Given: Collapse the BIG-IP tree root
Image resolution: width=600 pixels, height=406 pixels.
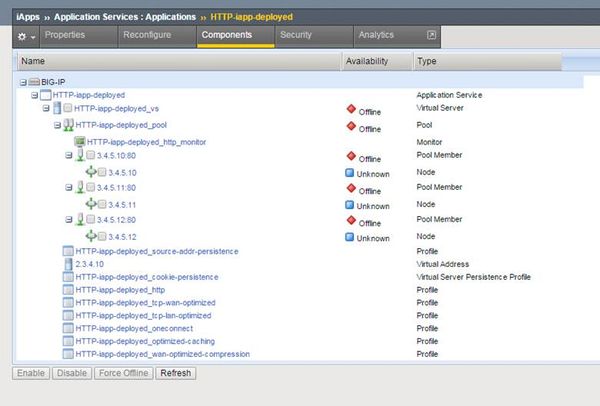Looking at the screenshot, I should pyautogui.click(x=23, y=80).
